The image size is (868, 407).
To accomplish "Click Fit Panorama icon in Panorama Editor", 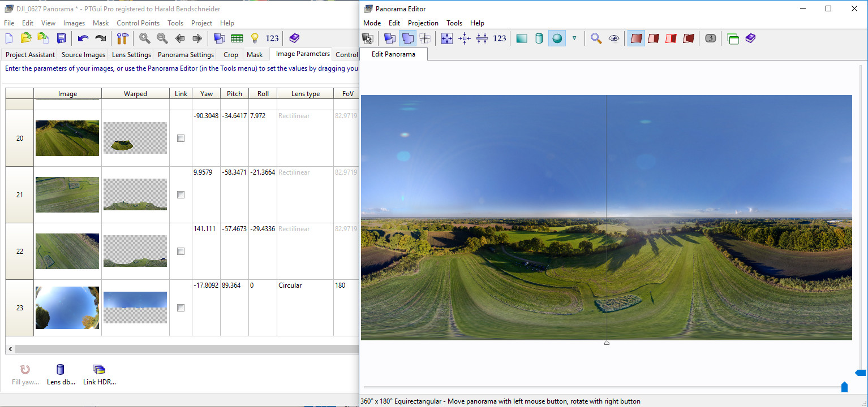I will point(447,38).
